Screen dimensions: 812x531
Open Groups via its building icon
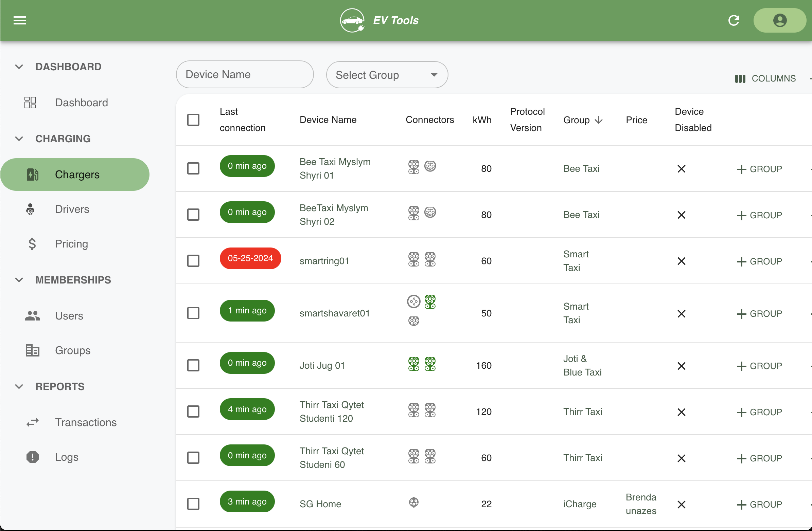tap(32, 350)
